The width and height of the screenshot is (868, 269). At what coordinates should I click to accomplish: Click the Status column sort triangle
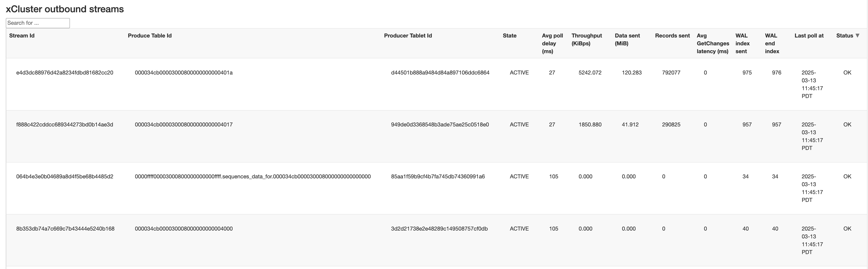point(857,35)
